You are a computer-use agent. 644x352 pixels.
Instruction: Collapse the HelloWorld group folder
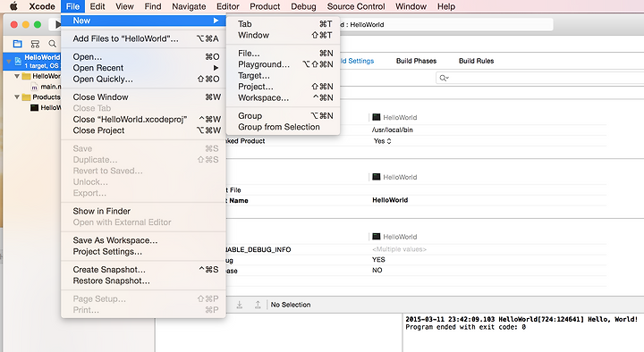pyautogui.click(x=17, y=76)
